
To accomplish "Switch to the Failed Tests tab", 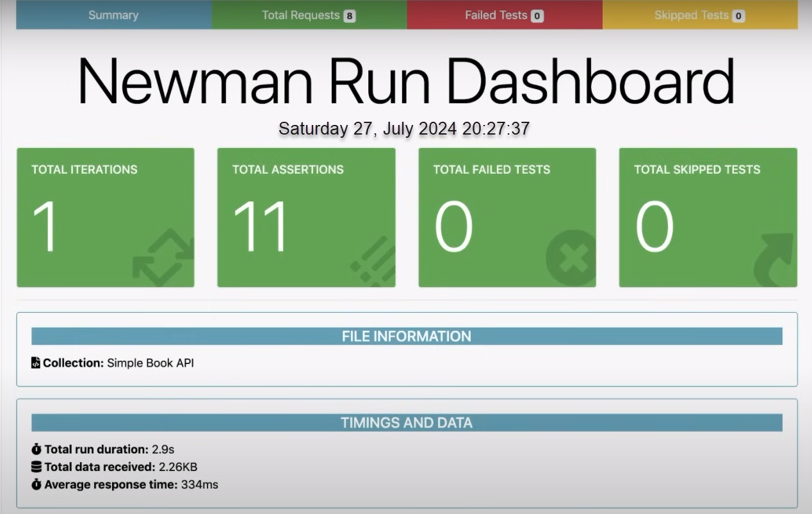I will coord(496,15).
